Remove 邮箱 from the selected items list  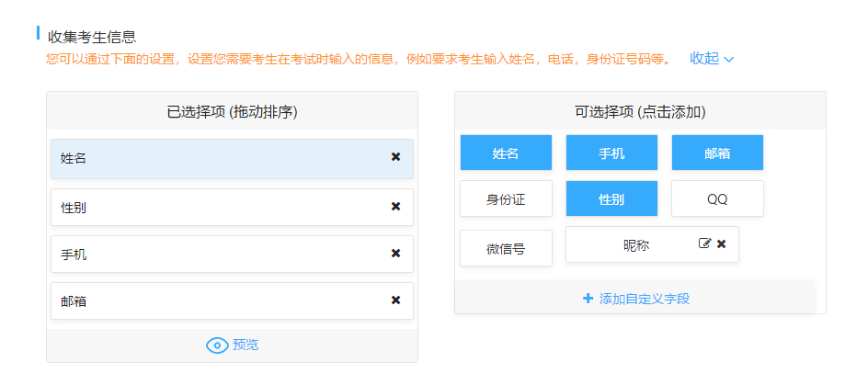click(395, 300)
